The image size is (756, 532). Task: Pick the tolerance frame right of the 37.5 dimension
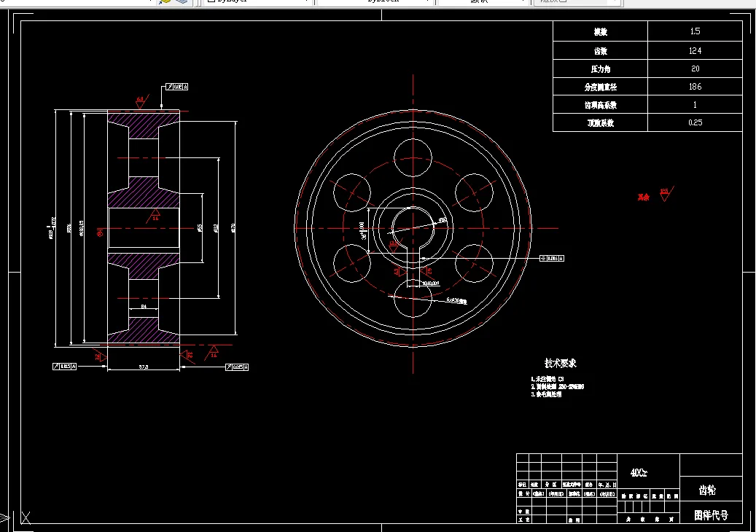pyautogui.click(x=237, y=367)
